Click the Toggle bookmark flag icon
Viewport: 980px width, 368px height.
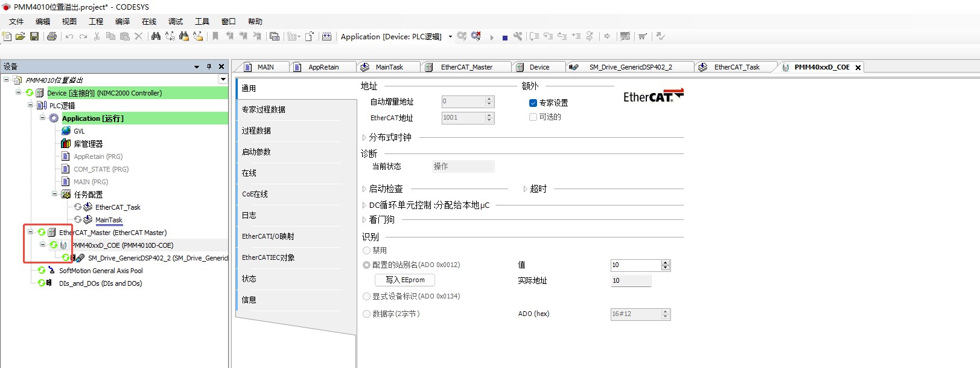point(215,36)
